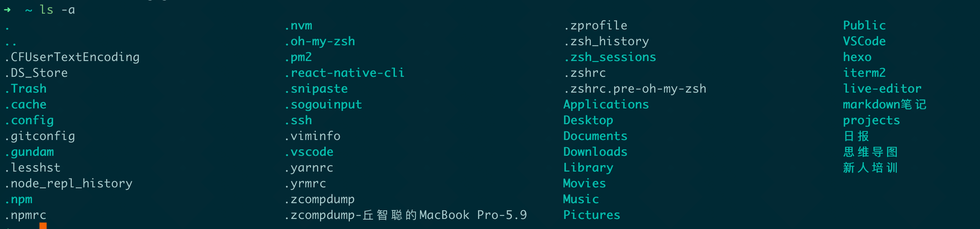Click the .gitconfig file name
This screenshot has width=980, height=229.
(39, 136)
